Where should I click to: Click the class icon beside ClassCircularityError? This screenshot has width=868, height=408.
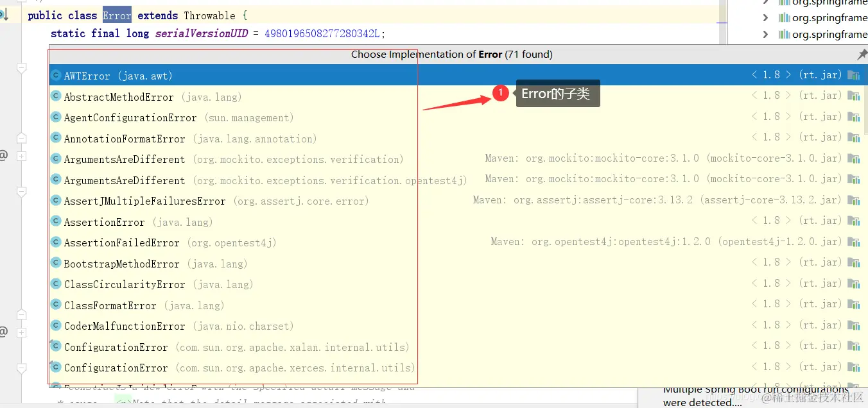(56, 284)
